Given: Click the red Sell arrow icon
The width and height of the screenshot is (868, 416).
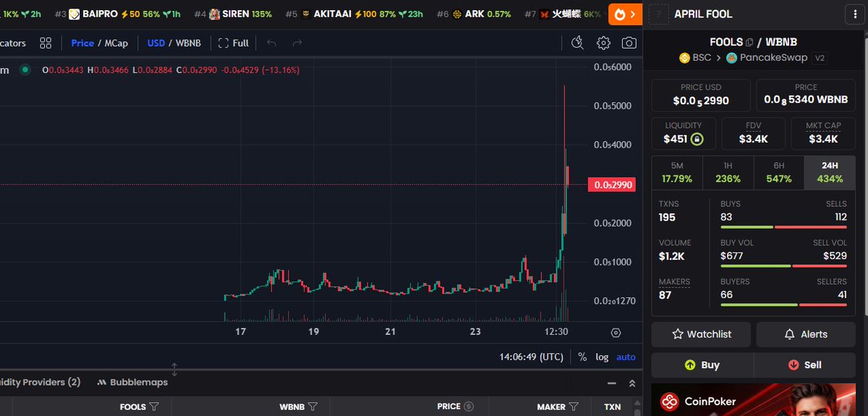Looking at the screenshot, I should tap(793, 365).
